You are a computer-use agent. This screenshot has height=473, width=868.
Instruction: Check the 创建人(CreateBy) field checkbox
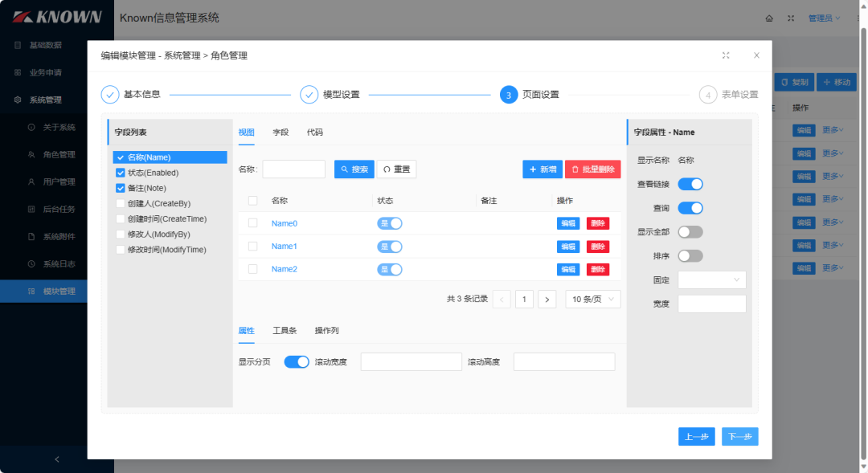click(x=120, y=203)
